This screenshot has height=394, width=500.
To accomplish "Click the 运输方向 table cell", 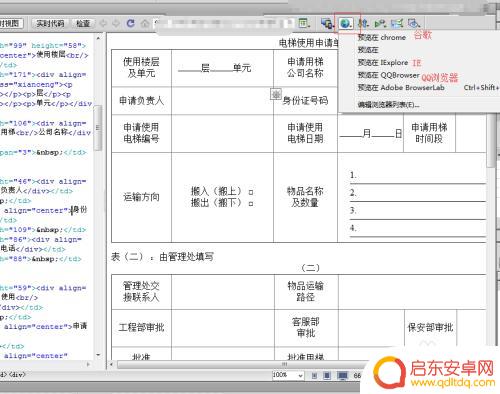I will [141, 197].
